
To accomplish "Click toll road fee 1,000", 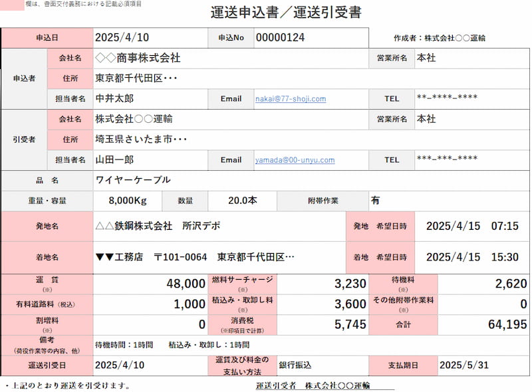I will pyautogui.click(x=190, y=304).
